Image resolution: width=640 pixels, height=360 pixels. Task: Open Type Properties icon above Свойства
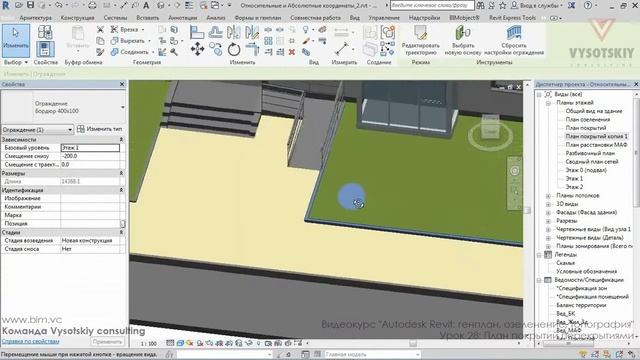pyautogui.click(x=45, y=32)
